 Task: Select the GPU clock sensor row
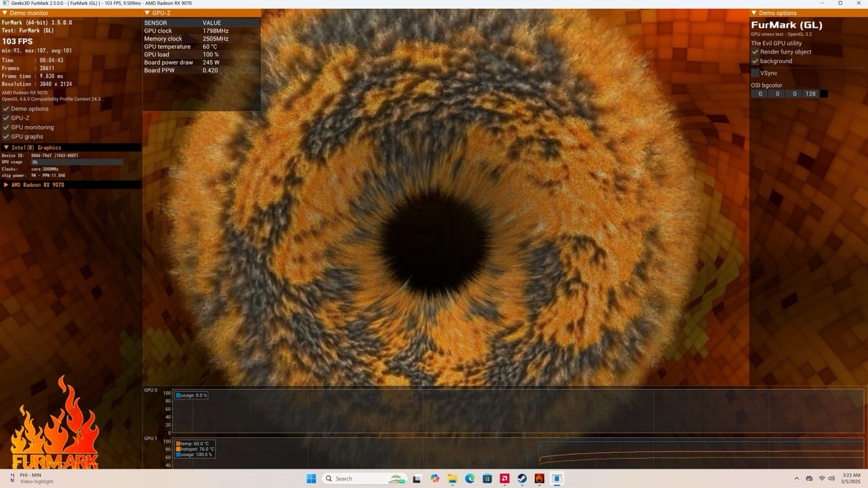(201, 30)
